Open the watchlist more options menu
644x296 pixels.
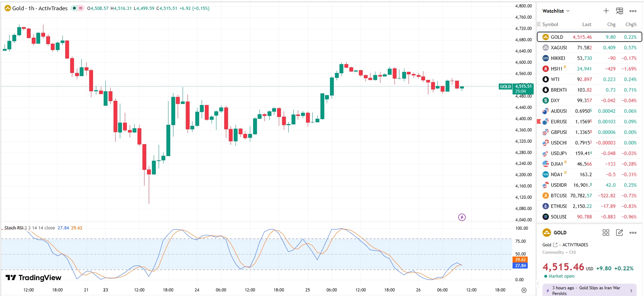[x=633, y=11]
